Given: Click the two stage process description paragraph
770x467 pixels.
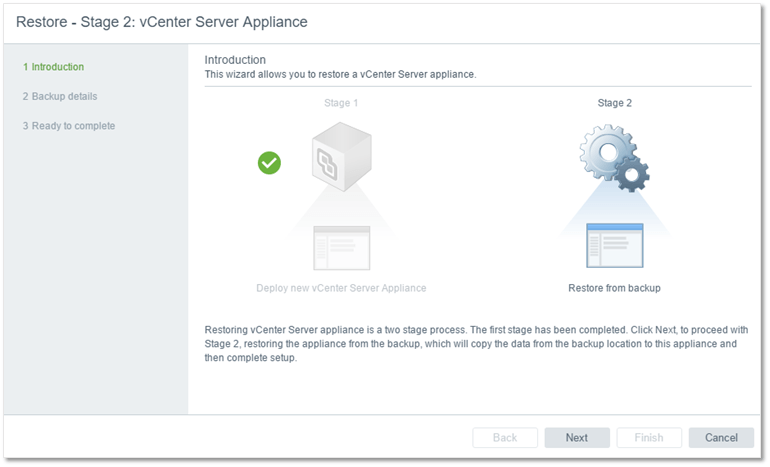Looking at the screenshot, I should 476,344.
